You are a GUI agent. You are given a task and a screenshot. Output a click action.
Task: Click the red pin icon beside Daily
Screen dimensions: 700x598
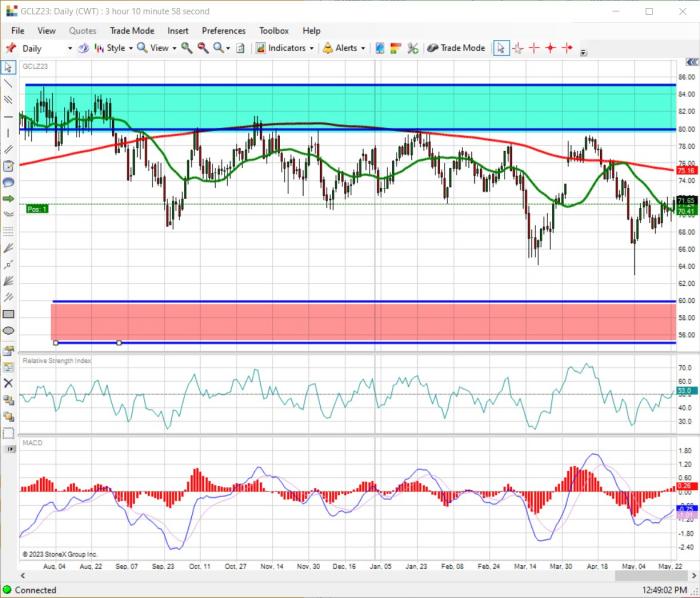[x=11, y=48]
